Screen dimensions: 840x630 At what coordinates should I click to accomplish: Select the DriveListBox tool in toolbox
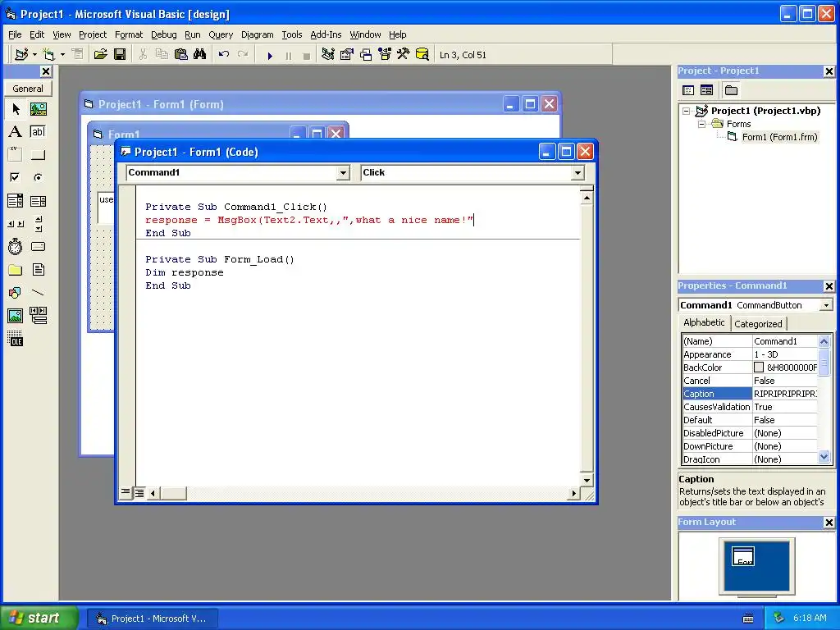coord(38,246)
